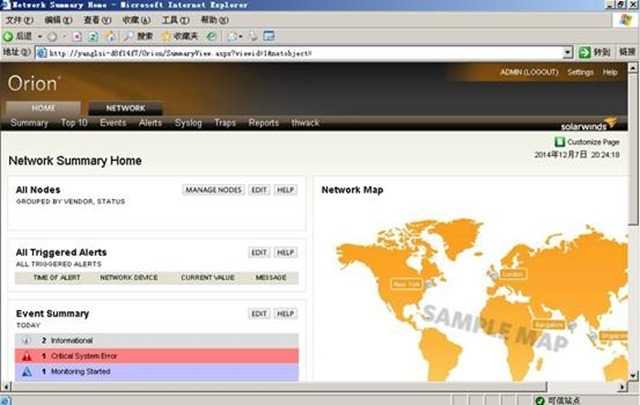Open the Reports view
The width and height of the screenshot is (640, 405).
coord(264,122)
